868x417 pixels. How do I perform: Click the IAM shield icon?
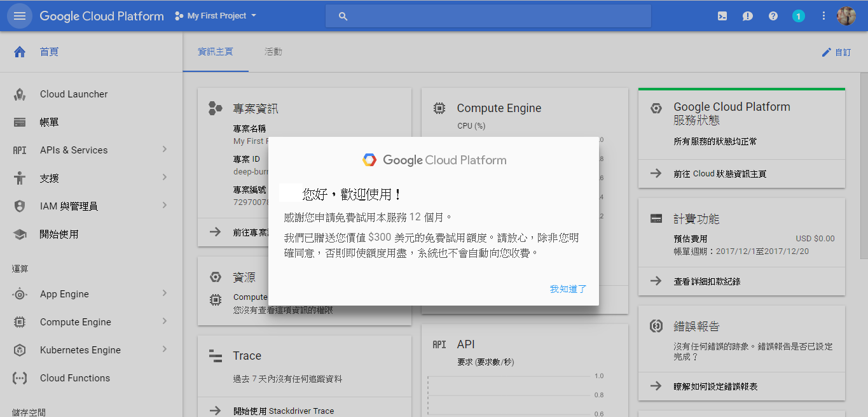[20, 206]
